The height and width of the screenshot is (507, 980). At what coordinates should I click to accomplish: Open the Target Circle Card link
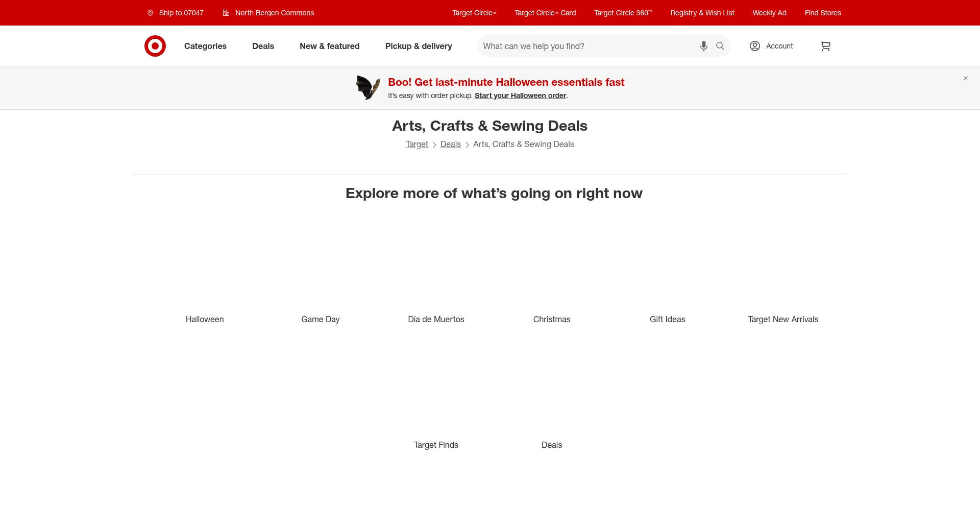tap(545, 13)
